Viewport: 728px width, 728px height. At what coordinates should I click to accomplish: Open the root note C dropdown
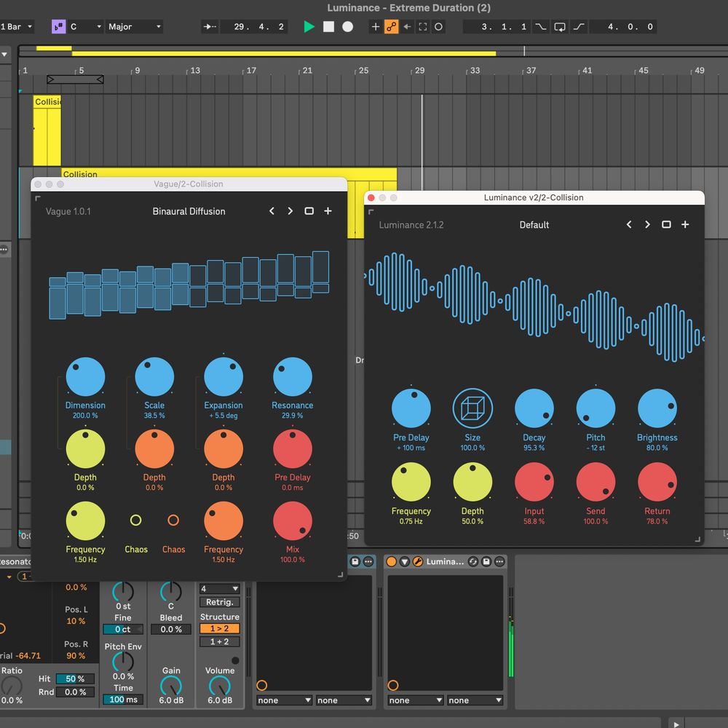click(85, 27)
